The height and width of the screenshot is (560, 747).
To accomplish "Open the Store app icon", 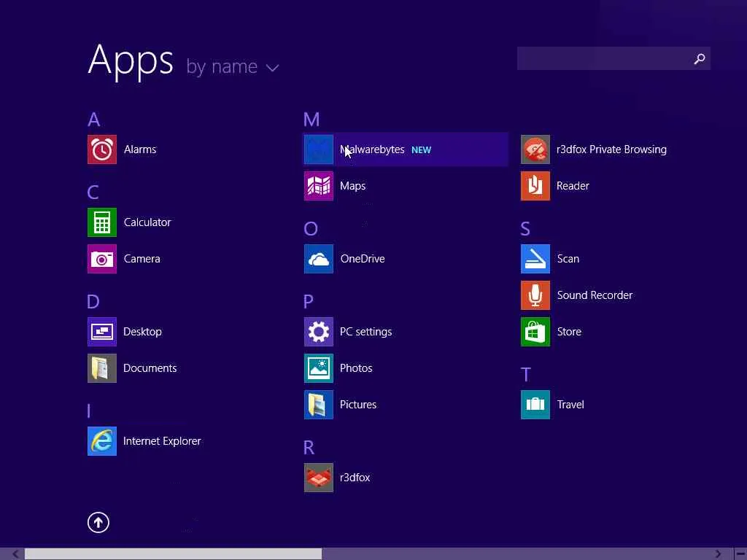I will (x=535, y=332).
